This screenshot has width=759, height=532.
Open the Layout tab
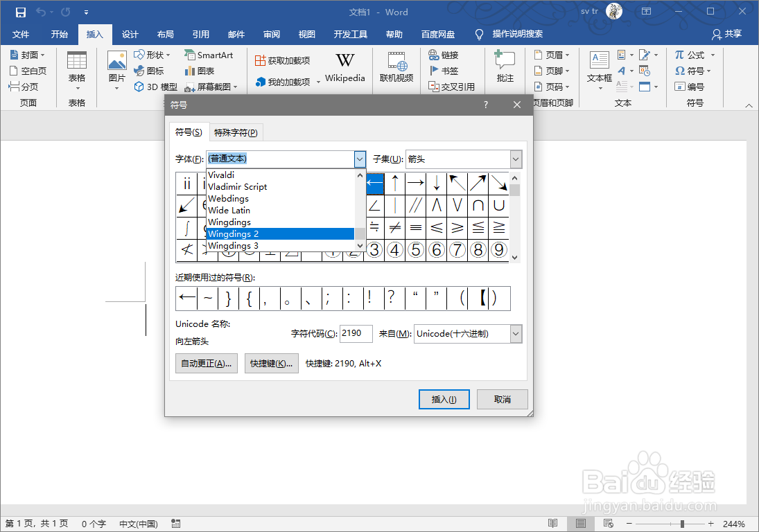pos(165,35)
